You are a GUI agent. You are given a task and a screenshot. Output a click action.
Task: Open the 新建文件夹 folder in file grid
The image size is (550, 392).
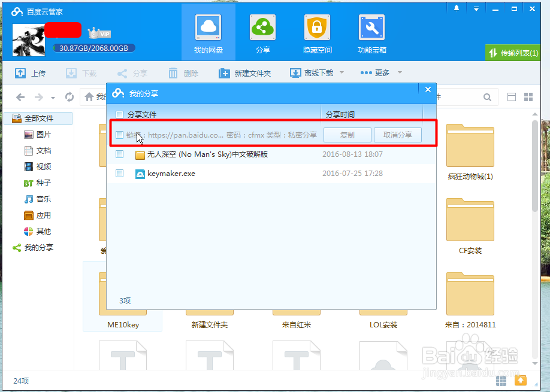pyautogui.click(x=210, y=320)
